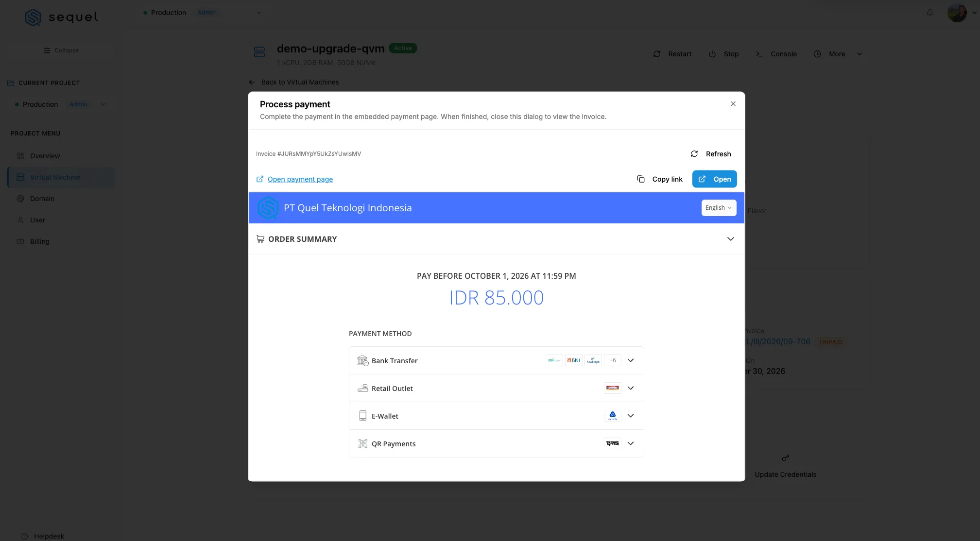Close the Process payment dialog

[733, 104]
